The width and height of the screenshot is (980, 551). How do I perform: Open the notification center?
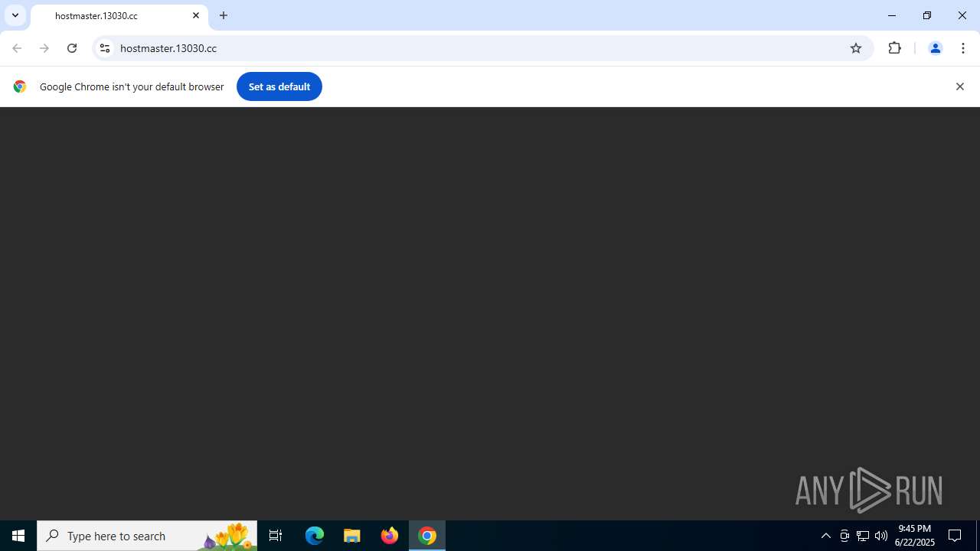click(955, 536)
